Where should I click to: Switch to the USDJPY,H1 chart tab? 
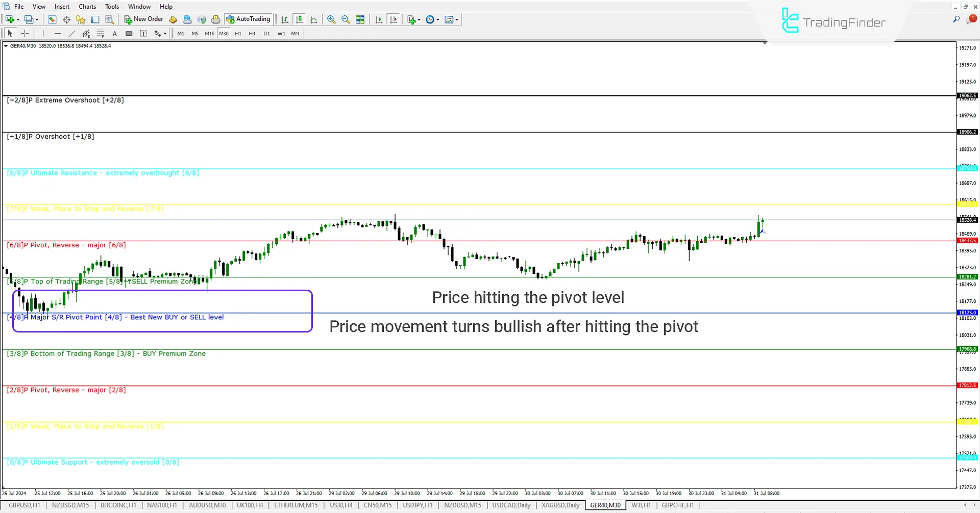pos(417,505)
